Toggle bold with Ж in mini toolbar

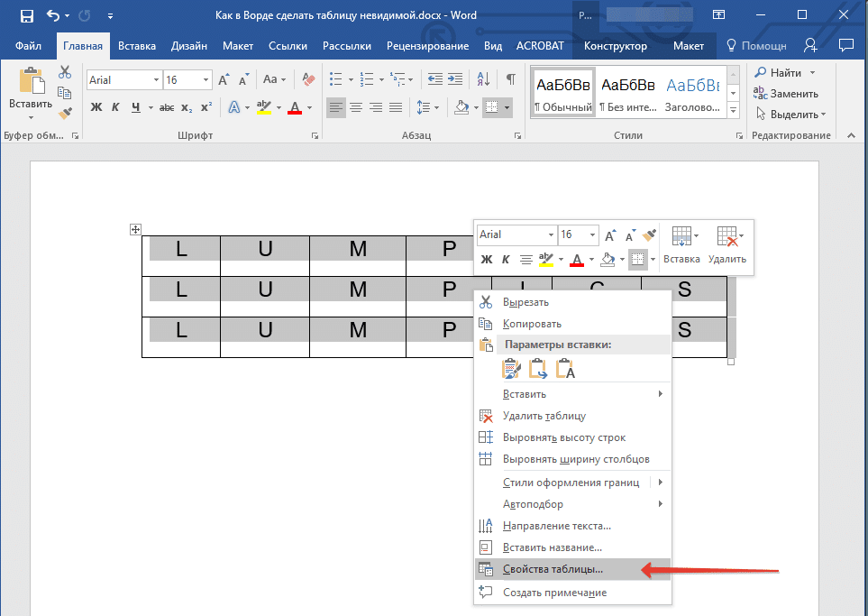click(487, 257)
